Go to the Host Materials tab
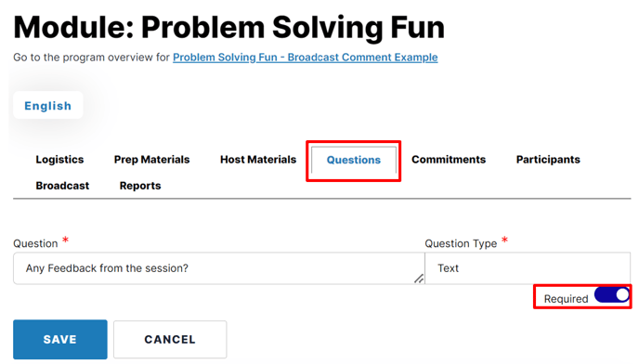 click(x=258, y=160)
